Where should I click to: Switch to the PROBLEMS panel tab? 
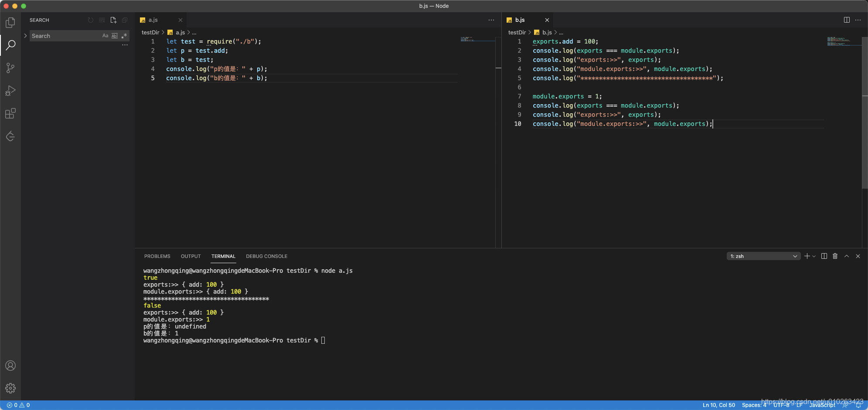click(x=157, y=256)
